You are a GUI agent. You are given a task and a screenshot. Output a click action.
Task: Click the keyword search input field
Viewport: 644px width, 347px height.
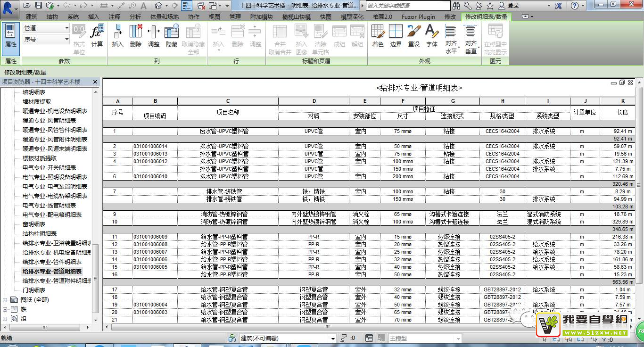coord(408,6)
